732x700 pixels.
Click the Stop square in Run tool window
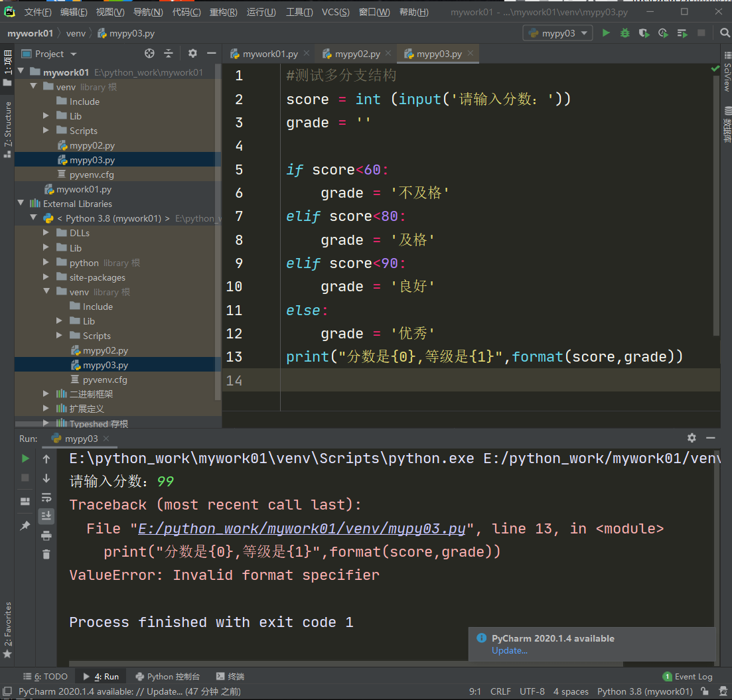pos(25,478)
